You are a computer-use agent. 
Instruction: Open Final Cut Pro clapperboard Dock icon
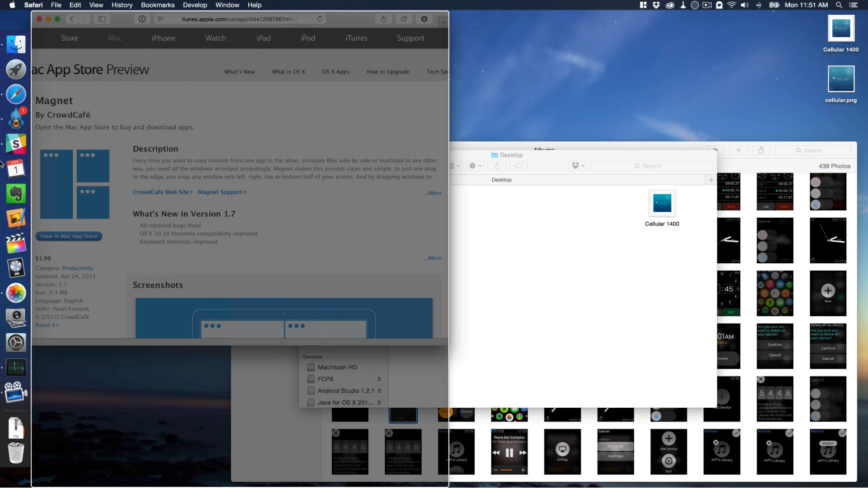[x=16, y=243]
